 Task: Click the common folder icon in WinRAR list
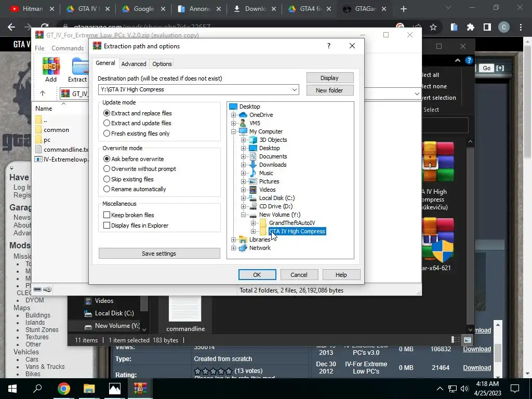38,129
